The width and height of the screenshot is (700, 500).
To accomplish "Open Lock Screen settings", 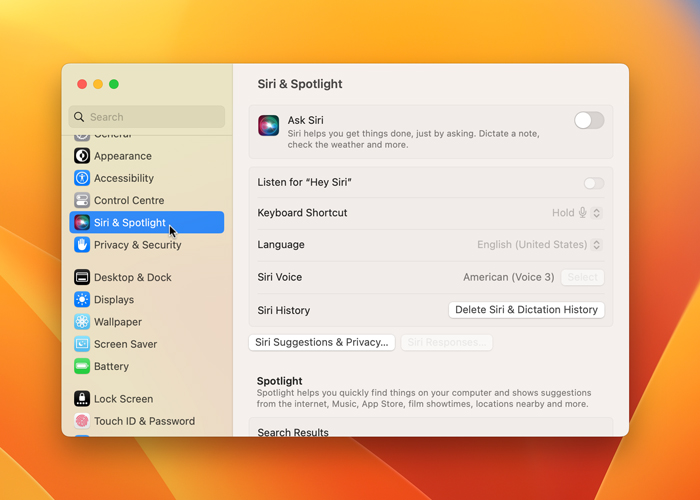I will coord(146,399).
